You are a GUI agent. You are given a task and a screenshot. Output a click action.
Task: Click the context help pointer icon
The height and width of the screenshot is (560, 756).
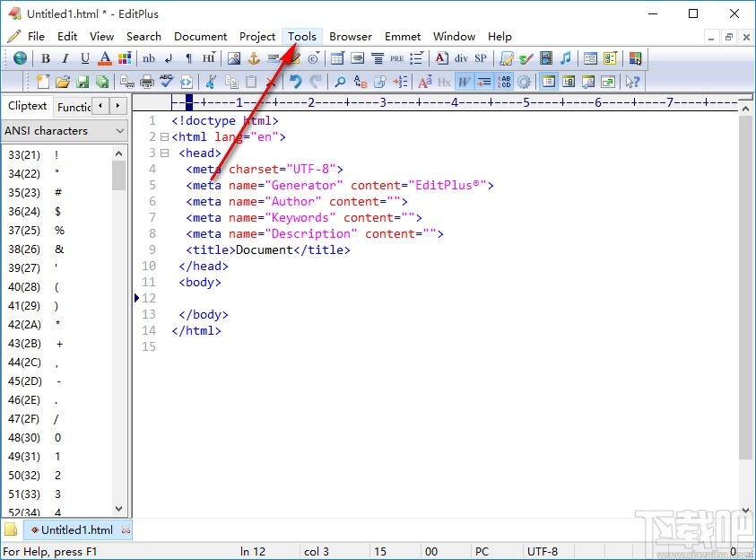[x=632, y=82]
